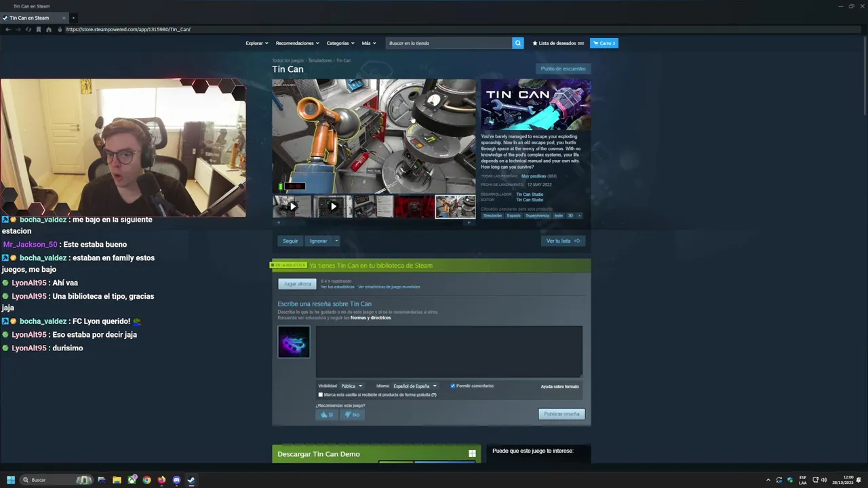The image size is (868, 488).
Task: Open Punto de encuentro community hub
Action: [563, 68]
